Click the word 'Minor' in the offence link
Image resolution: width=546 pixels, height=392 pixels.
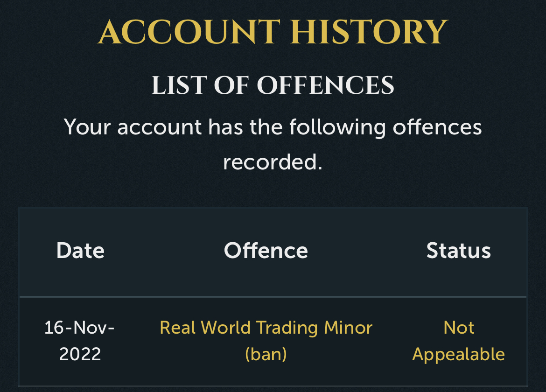[x=348, y=328]
